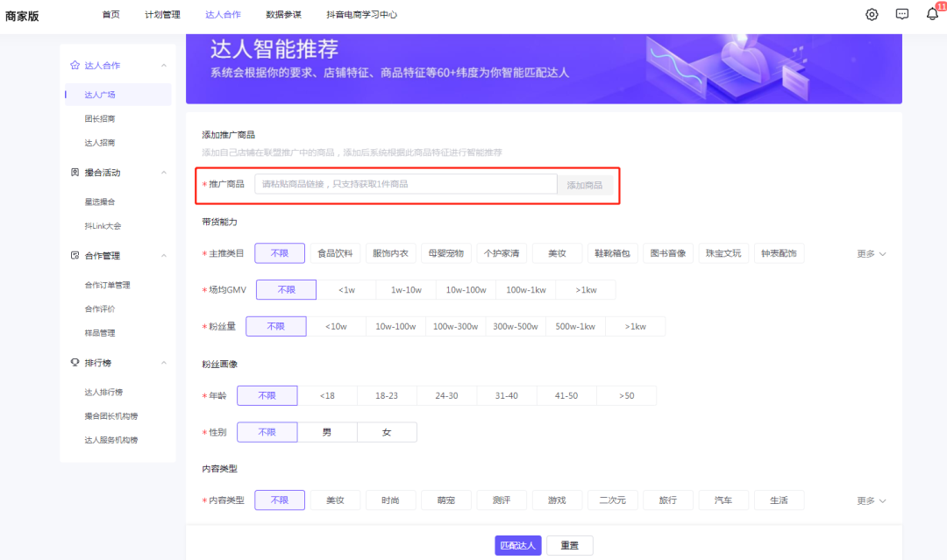
Task: Expand 更多 for 主推类目 options
Action: pyautogui.click(x=872, y=254)
